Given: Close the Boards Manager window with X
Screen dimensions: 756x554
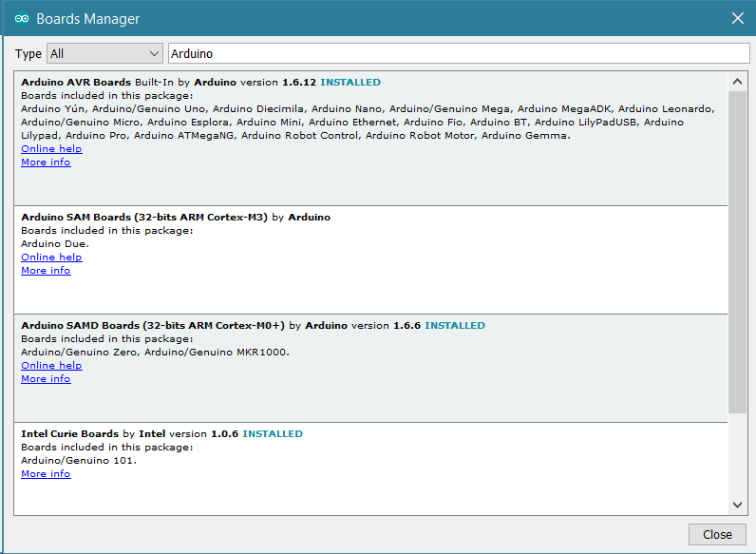Looking at the screenshot, I should click(737, 18).
